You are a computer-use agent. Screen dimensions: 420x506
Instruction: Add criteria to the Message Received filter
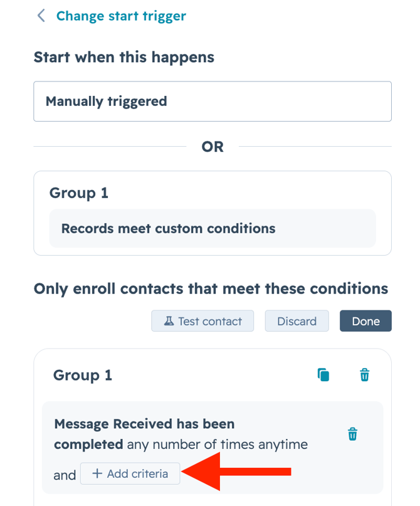(x=130, y=474)
